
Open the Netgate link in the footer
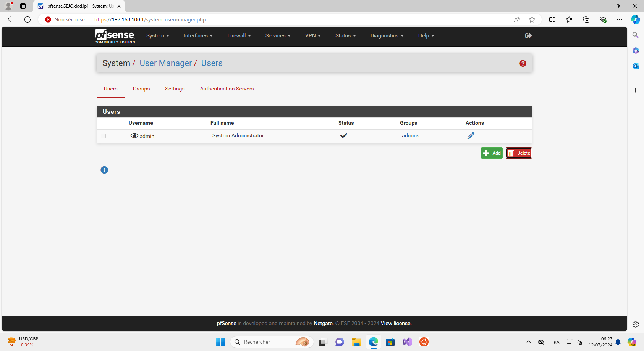click(x=324, y=323)
